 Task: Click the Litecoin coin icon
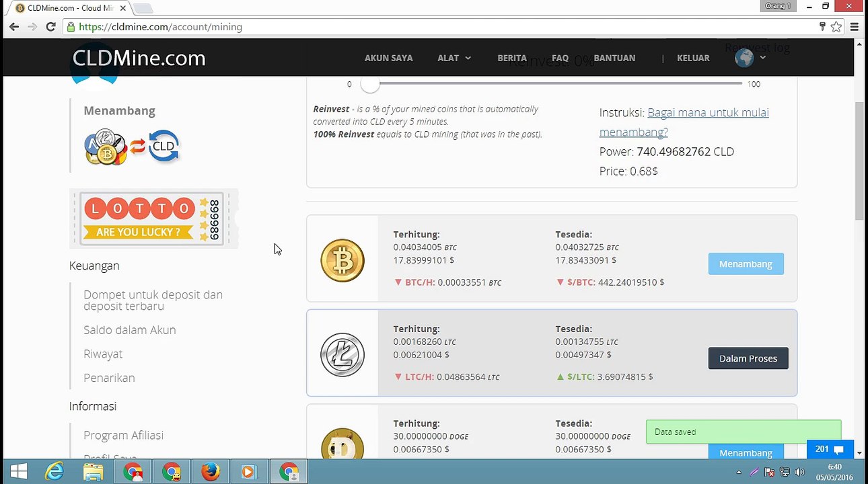coord(342,355)
